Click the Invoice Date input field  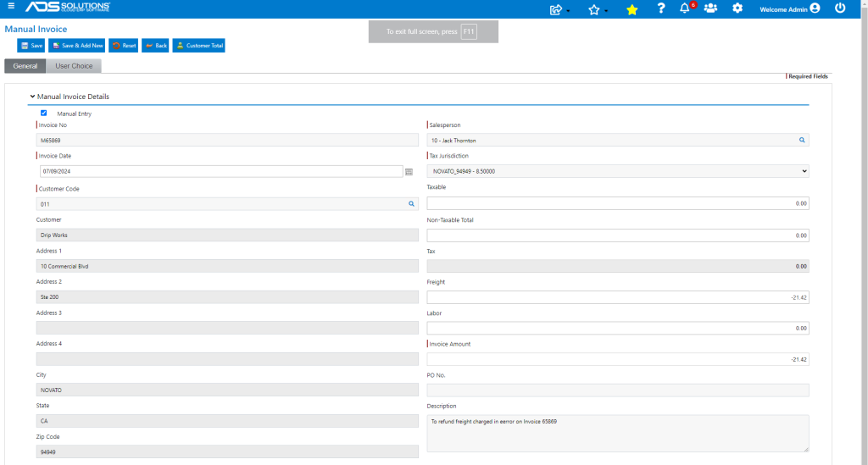(x=221, y=171)
